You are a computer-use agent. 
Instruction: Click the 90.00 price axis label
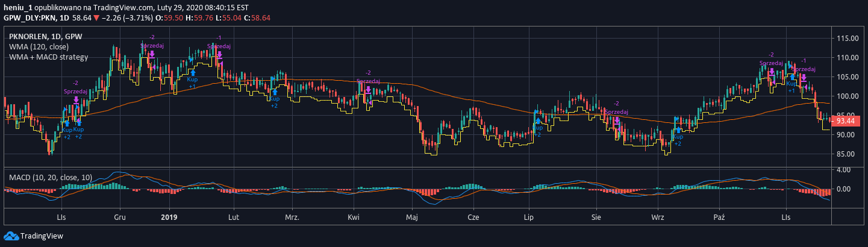pyautogui.click(x=847, y=134)
